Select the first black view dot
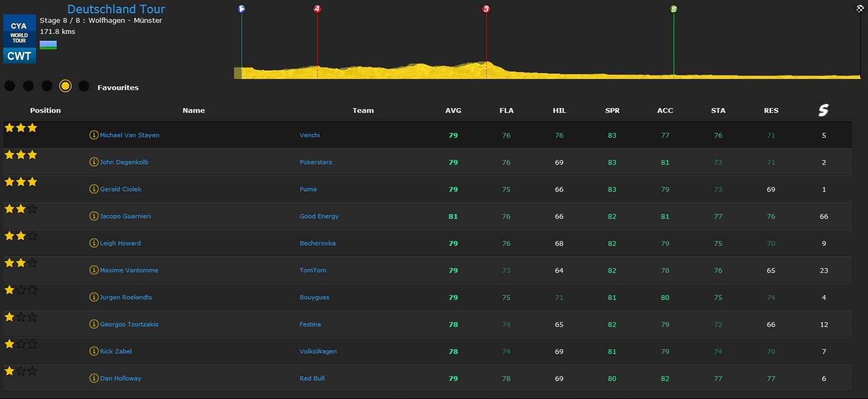Screen dimensions: 868x399 pyautogui.click(x=10, y=86)
